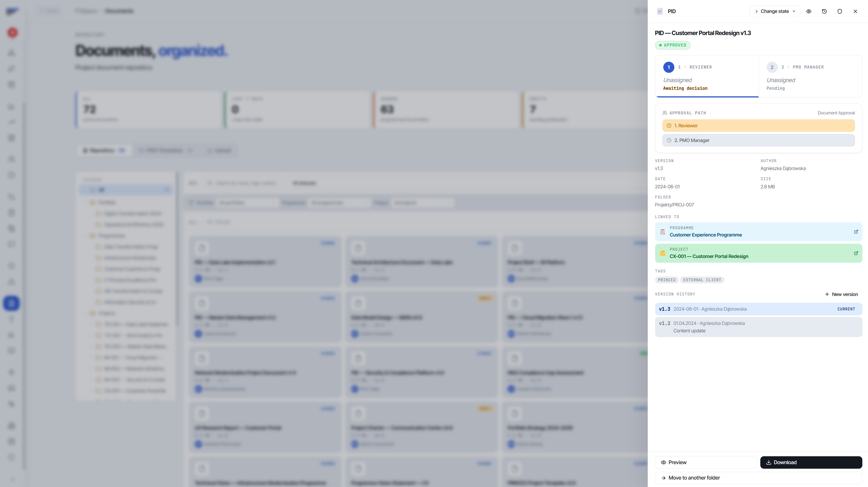Click the PRINCE2 tag
Screen dimensions: 868x487
[x=666, y=280]
